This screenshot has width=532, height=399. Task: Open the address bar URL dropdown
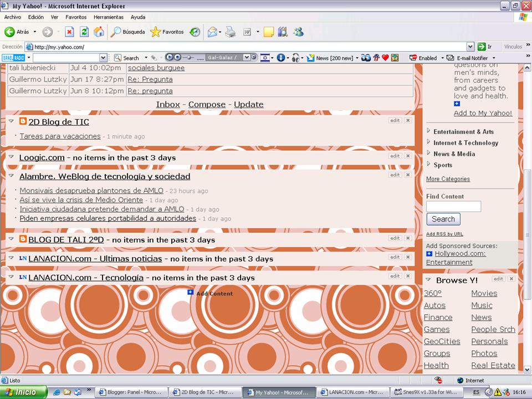pos(470,47)
